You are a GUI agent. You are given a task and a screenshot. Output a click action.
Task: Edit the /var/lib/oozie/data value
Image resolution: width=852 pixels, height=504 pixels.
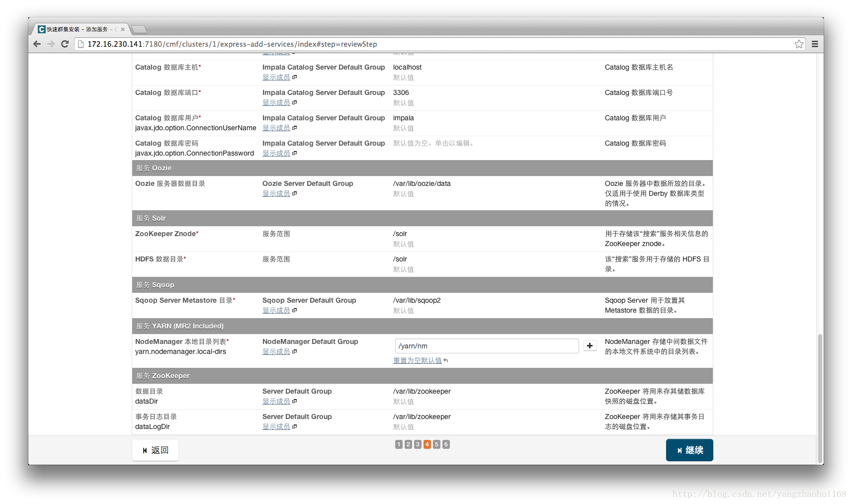422,183
